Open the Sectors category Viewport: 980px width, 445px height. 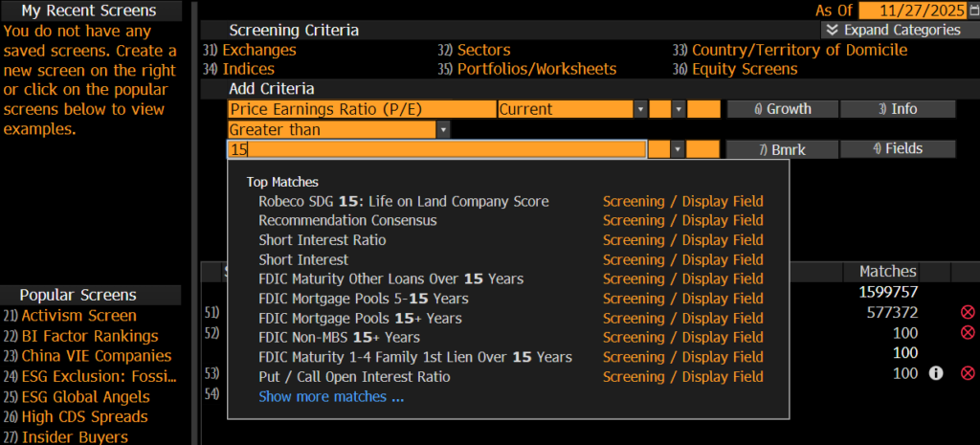(483, 50)
